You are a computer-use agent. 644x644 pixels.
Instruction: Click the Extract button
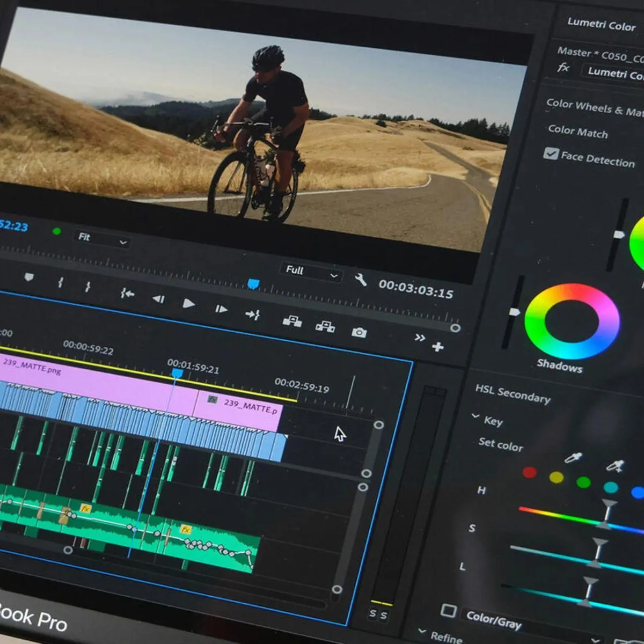tap(325, 326)
